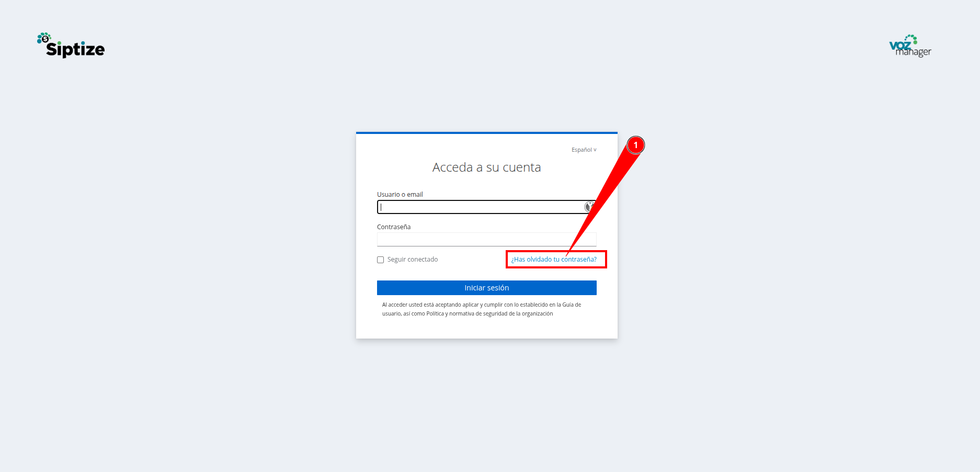980x472 pixels.
Task: Enable the Seguir conectado checkbox
Action: tap(381, 260)
